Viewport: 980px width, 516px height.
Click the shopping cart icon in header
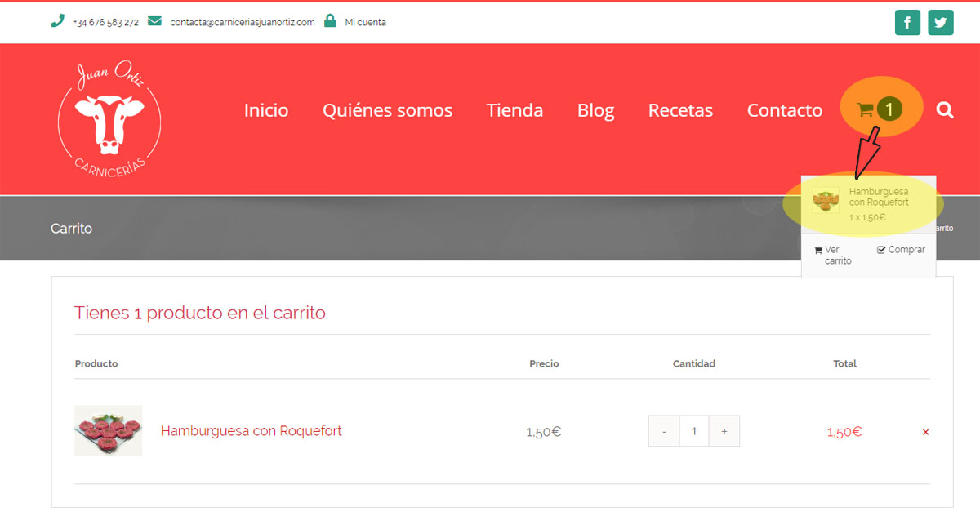866,109
